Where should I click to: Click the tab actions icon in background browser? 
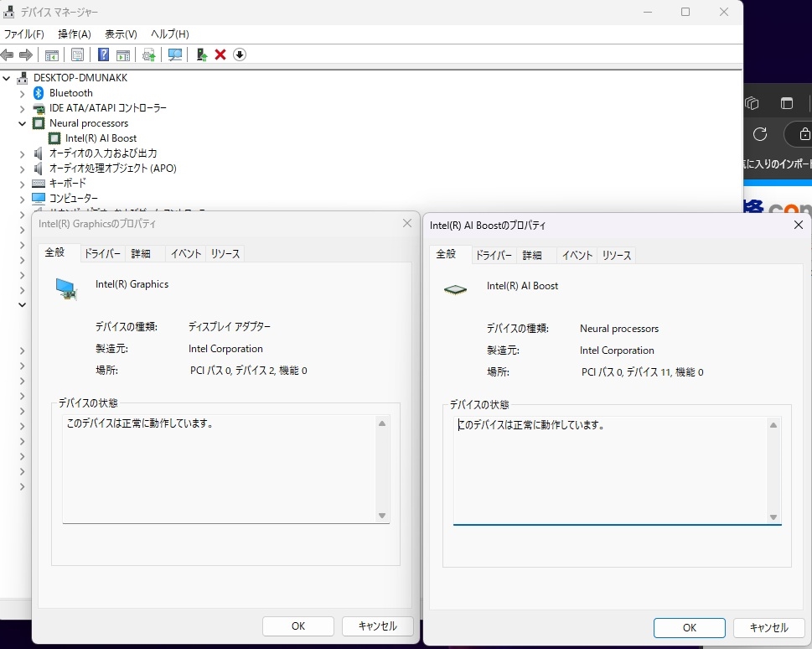click(787, 103)
